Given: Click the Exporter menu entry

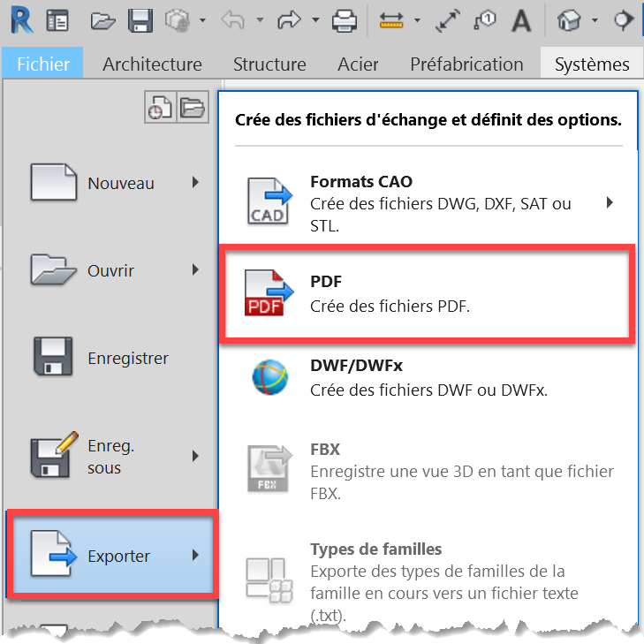Looking at the screenshot, I should point(111,555).
